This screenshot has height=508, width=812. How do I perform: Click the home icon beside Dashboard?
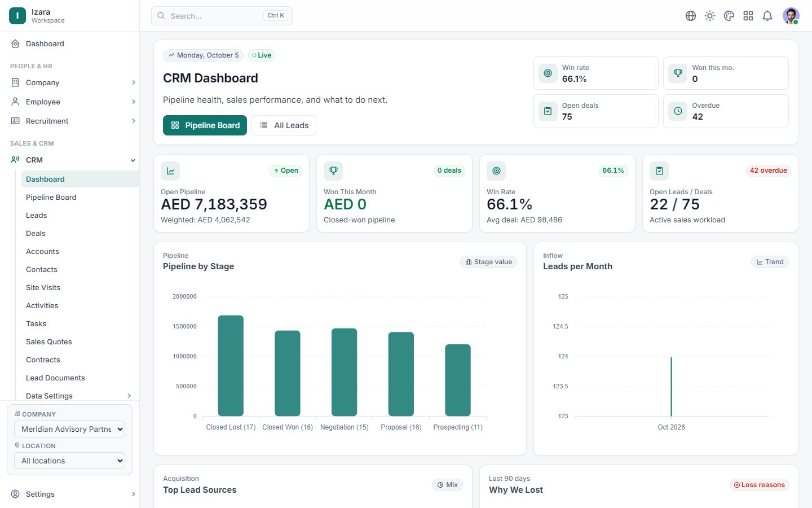pyautogui.click(x=15, y=43)
